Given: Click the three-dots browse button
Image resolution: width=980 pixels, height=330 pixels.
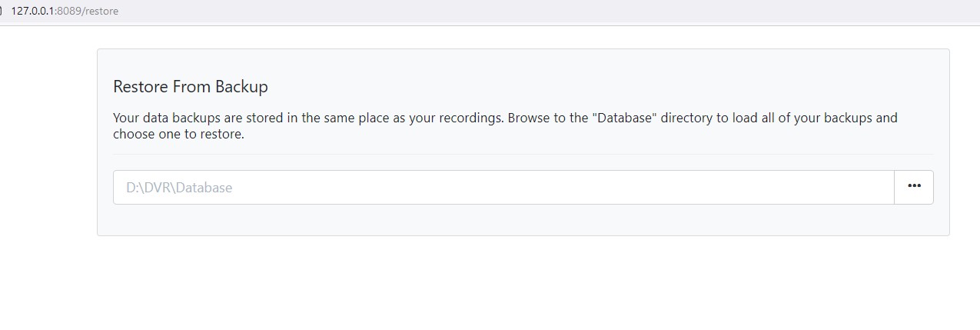Looking at the screenshot, I should [914, 187].
